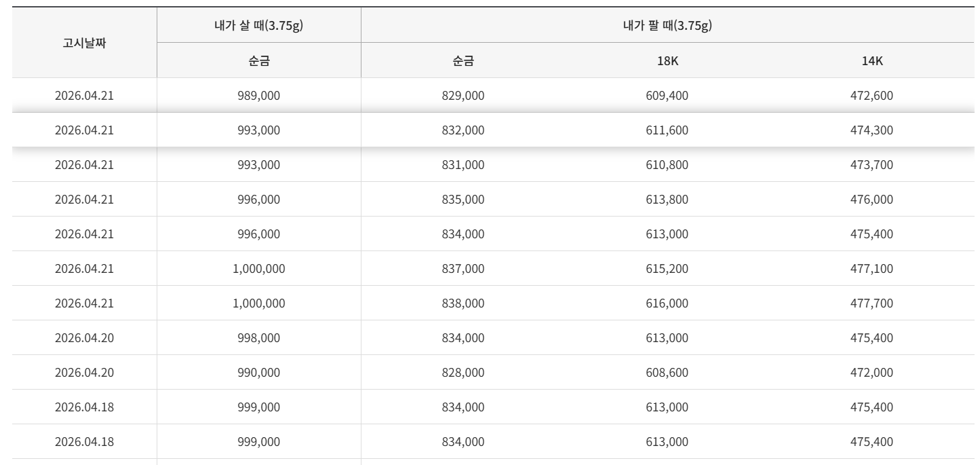Viewport: 980px width, 465px height.
Task: Select the 989,000 buy price cell
Action: (259, 96)
